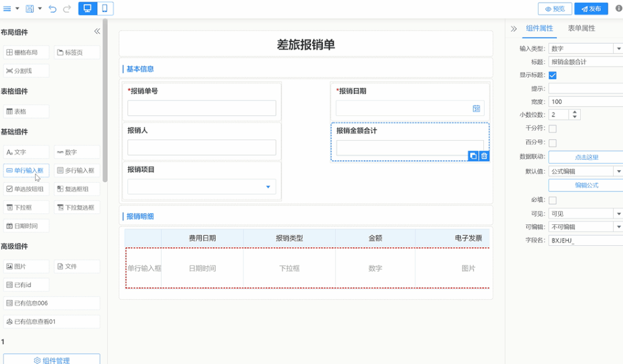Screen dimensions: 623x364
Task: Click the redo arrow icon
Action: coord(67,9)
